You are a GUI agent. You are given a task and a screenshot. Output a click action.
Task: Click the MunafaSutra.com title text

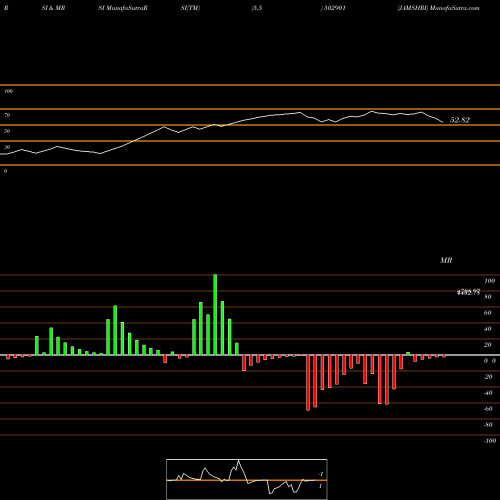(x=455, y=8)
